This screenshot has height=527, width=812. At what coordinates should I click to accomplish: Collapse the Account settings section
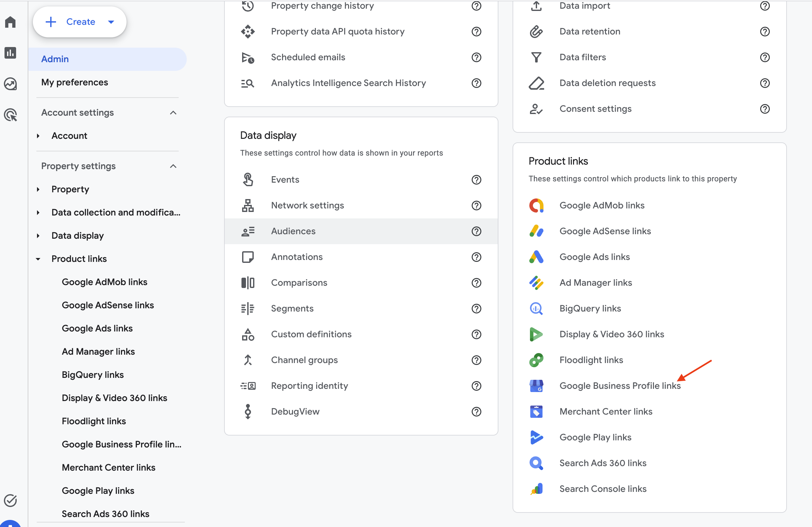click(173, 113)
